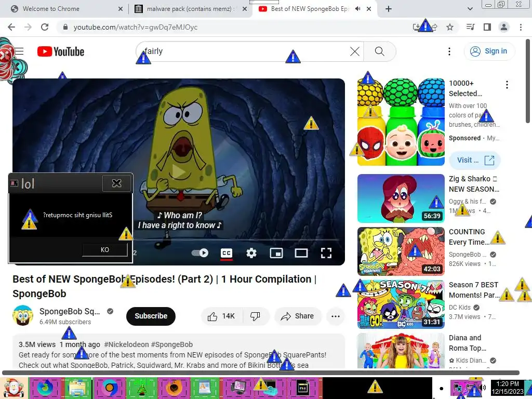The image size is (532, 399).
Task: Open YouTube's settings three-dot menu
Action: click(449, 51)
